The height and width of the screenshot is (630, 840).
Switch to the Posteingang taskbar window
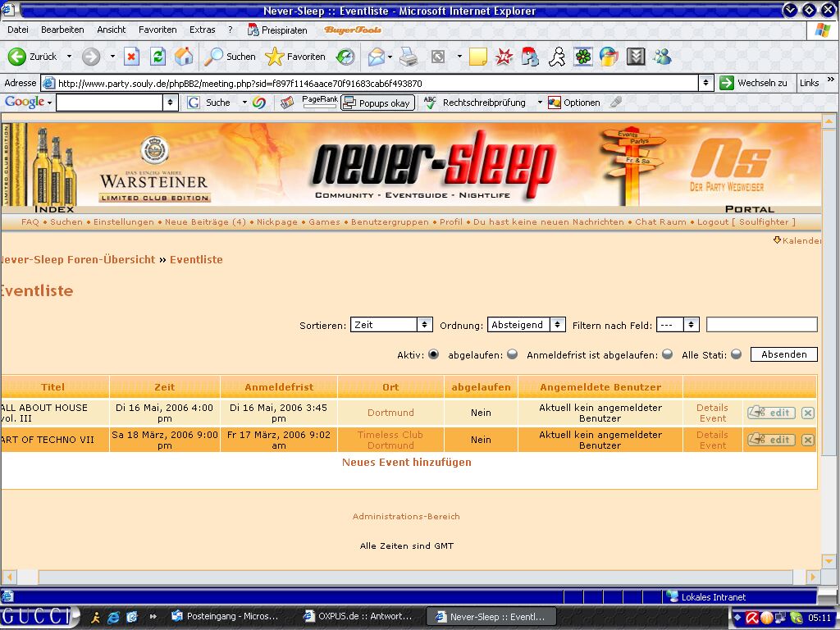point(226,616)
